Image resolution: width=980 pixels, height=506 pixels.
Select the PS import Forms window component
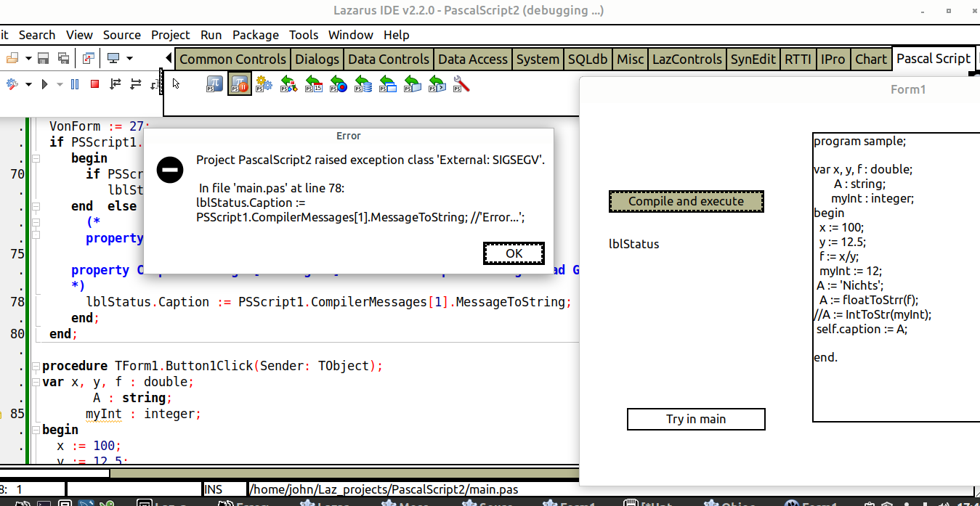[x=388, y=84]
